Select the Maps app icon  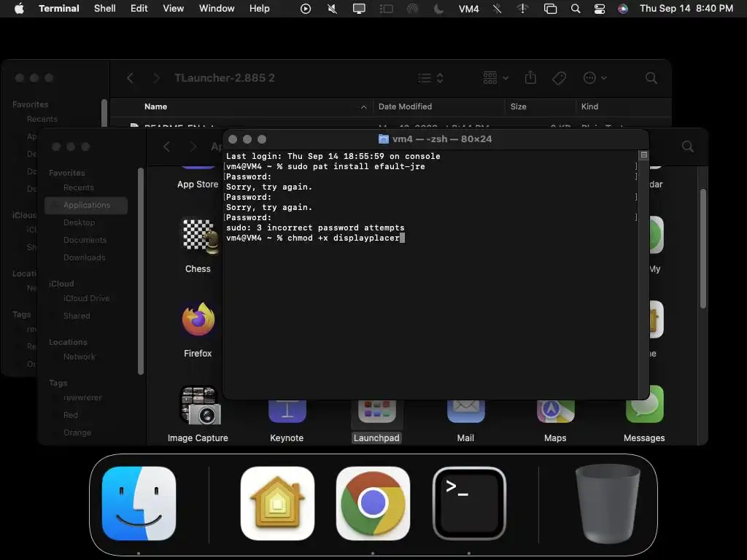click(x=555, y=411)
